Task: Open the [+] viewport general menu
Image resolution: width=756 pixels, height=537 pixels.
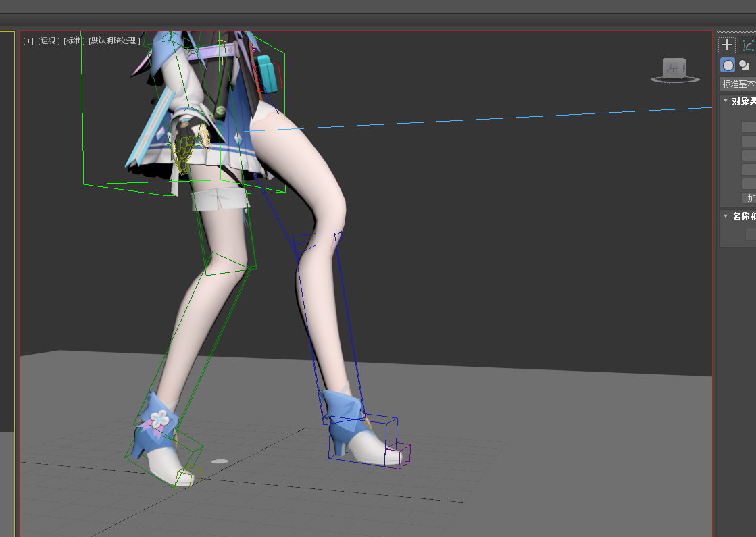Action: click(x=28, y=41)
